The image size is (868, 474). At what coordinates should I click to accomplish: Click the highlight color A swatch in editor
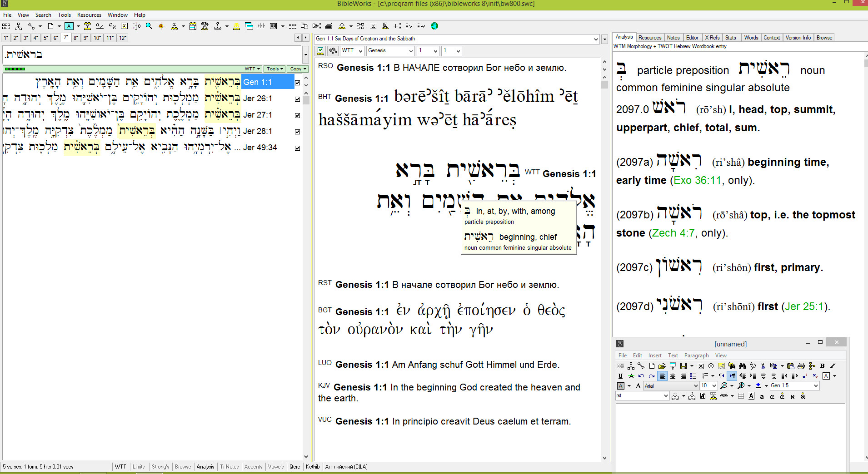[x=621, y=385]
